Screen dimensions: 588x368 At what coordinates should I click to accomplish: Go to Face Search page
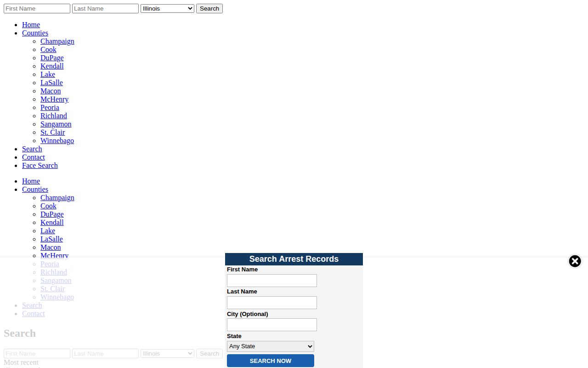[x=40, y=166]
